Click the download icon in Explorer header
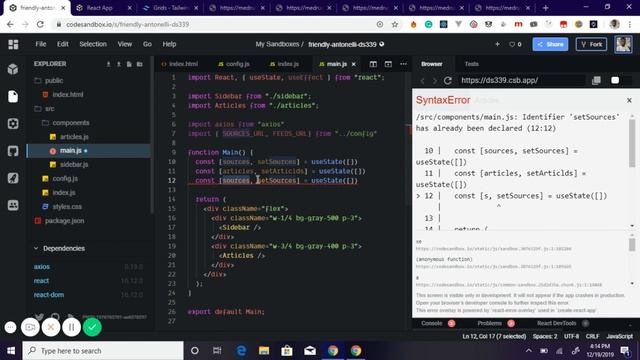The image size is (640, 360). click(x=109, y=64)
